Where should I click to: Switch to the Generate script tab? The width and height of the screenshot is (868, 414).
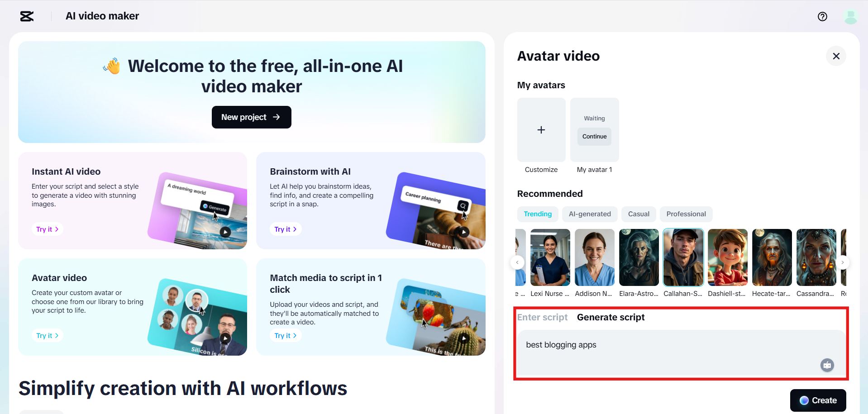(610, 317)
